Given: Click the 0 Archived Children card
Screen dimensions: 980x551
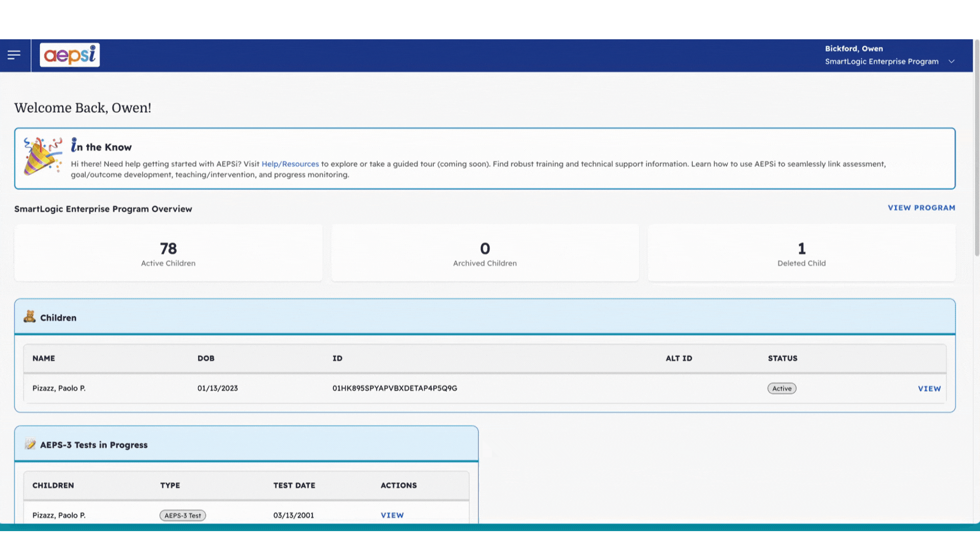Looking at the screenshot, I should [485, 254].
